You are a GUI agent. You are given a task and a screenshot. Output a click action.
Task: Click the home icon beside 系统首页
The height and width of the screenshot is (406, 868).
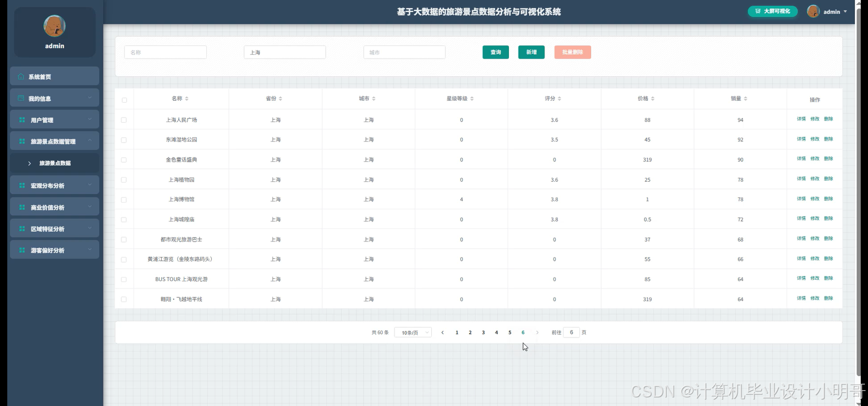pyautogui.click(x=21, y=76)
